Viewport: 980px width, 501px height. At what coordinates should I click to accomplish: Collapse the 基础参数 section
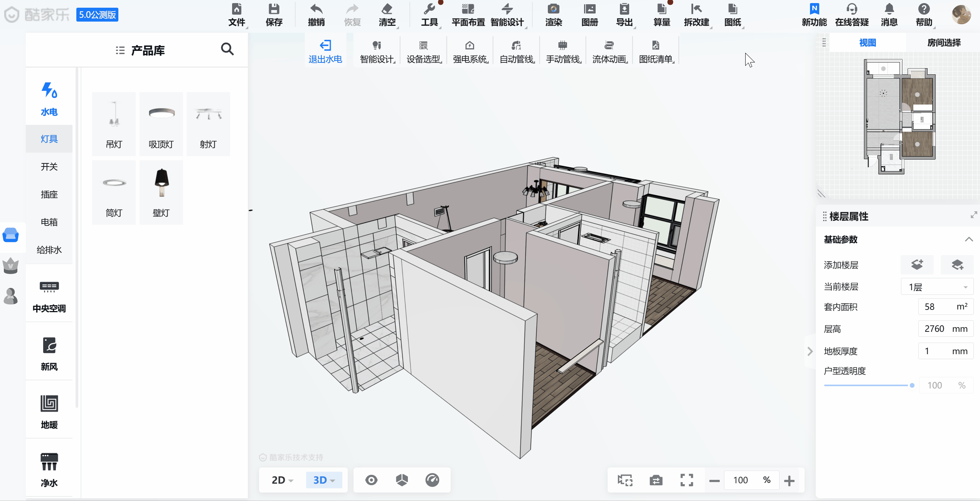pyautogui.click(x=969, y=239)
